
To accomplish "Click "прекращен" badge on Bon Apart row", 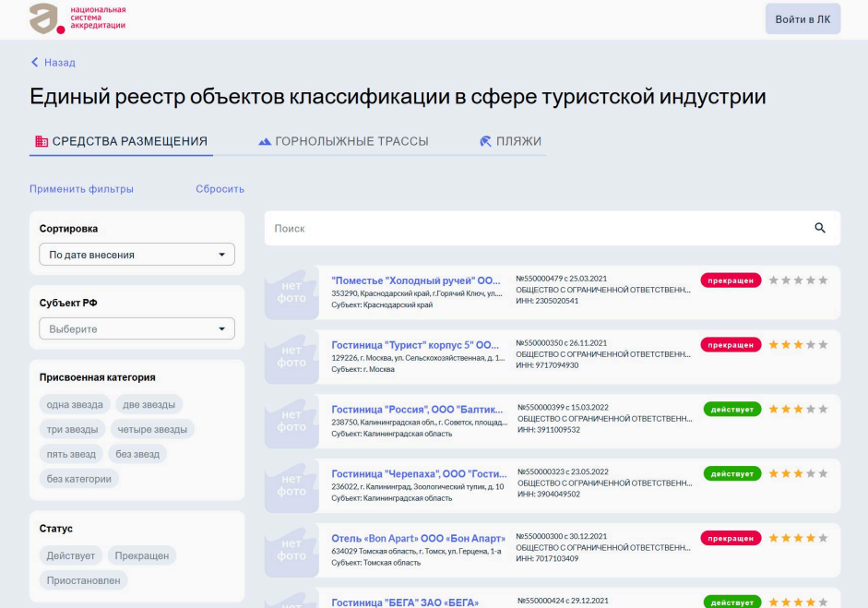I will tap(731, 538).
